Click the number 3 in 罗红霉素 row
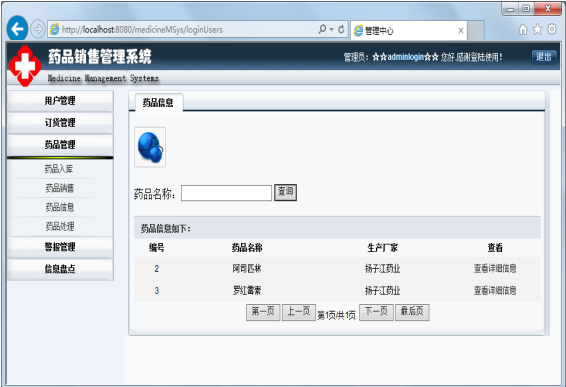The width and height of the screenshot is (566, 387). click(x=157, y=291)
